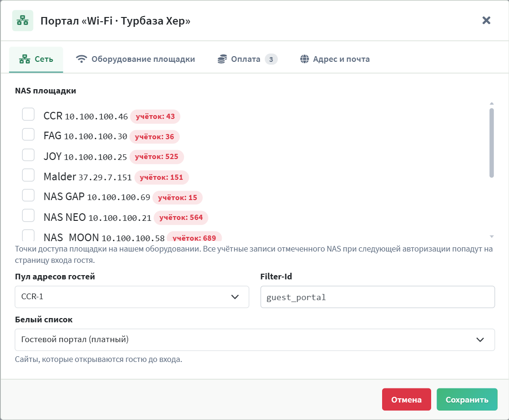Click the 'Сайты, которые открываются гостю до входа.' hint
This screenshot has width=509, height=420.
point(99,360)
